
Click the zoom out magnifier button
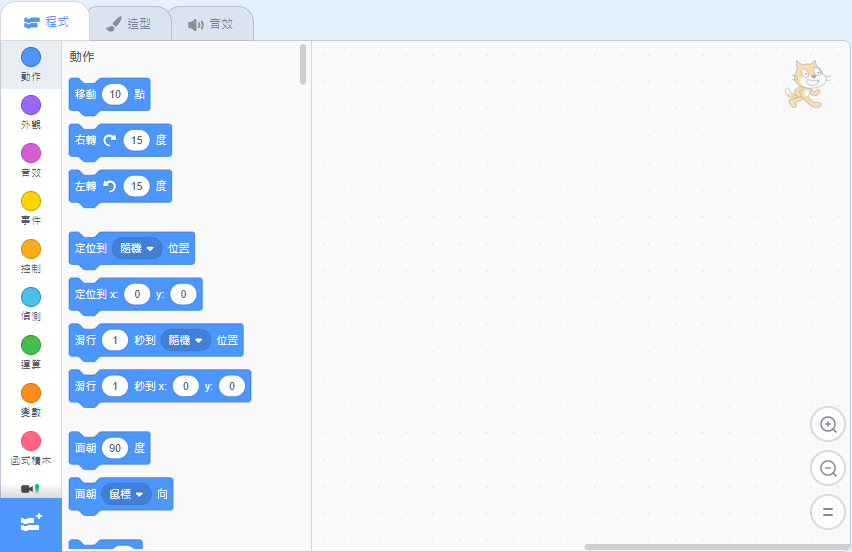click(x=827, y=468)
